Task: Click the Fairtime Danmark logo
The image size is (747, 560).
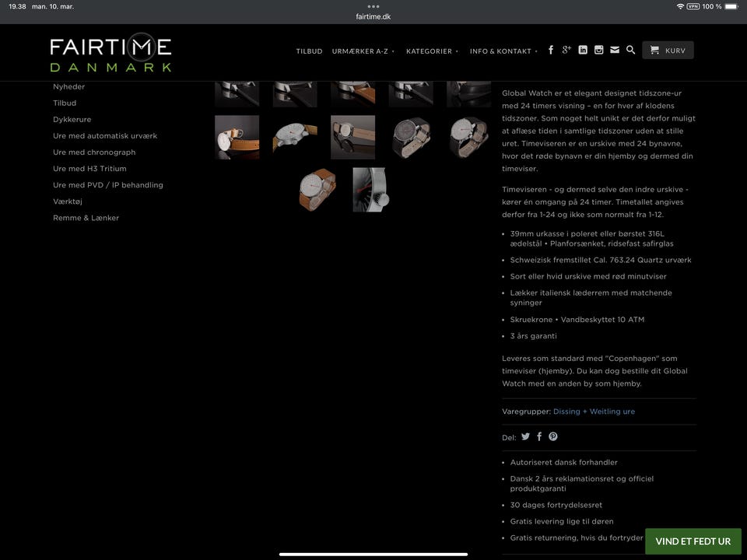Action: (x=110, y=53)
